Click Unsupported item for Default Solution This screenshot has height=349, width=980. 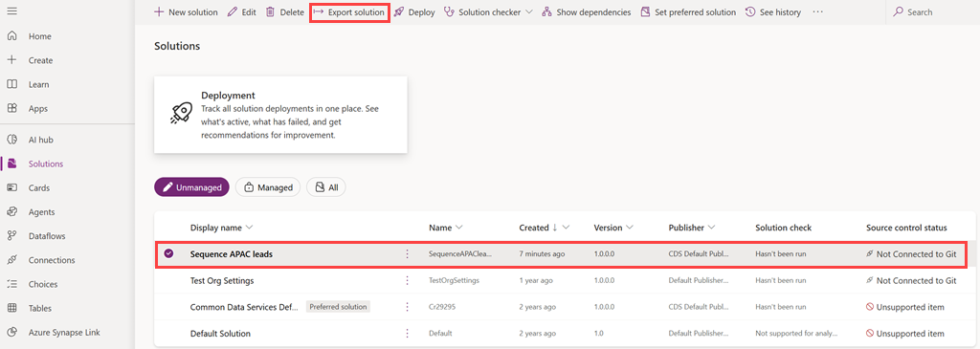click(x=905, y=334)
